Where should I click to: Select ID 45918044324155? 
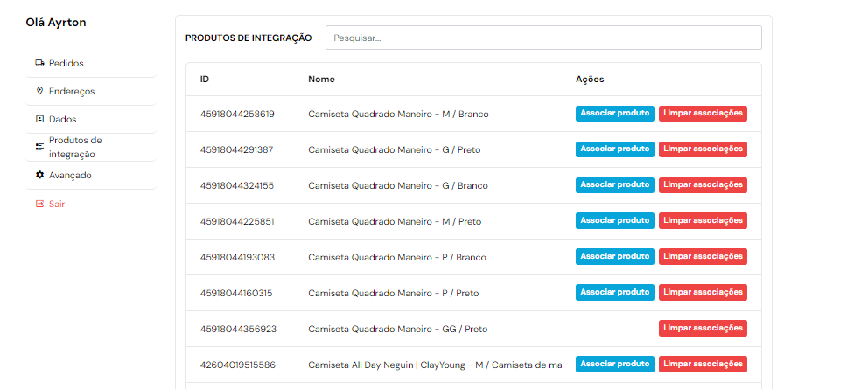coord(237,186)
